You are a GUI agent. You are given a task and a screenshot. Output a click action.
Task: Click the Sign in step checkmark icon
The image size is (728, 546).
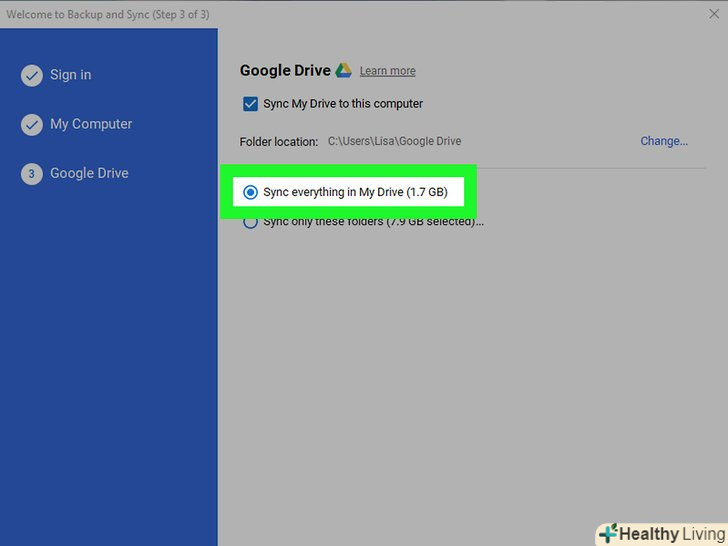[x=32, y=75]
